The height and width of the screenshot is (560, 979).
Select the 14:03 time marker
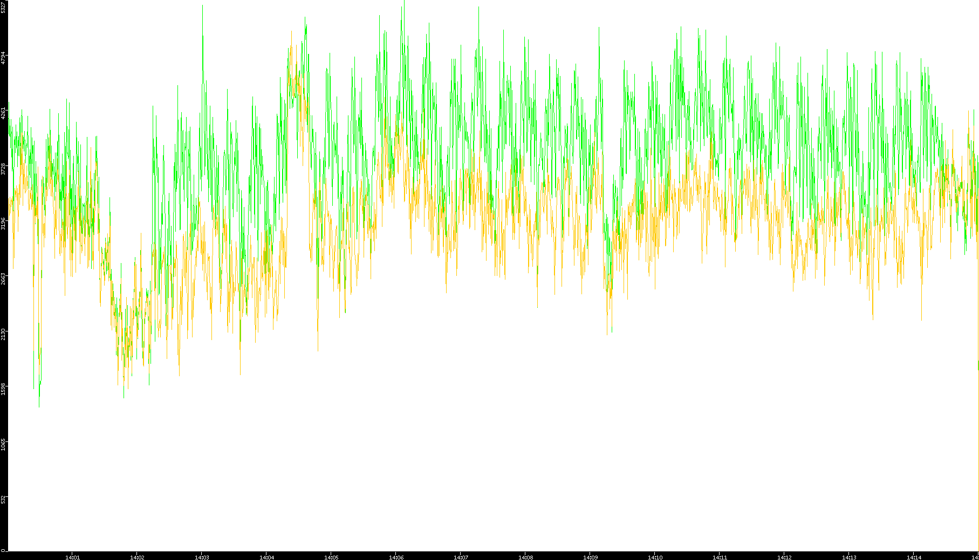point(202,557)
